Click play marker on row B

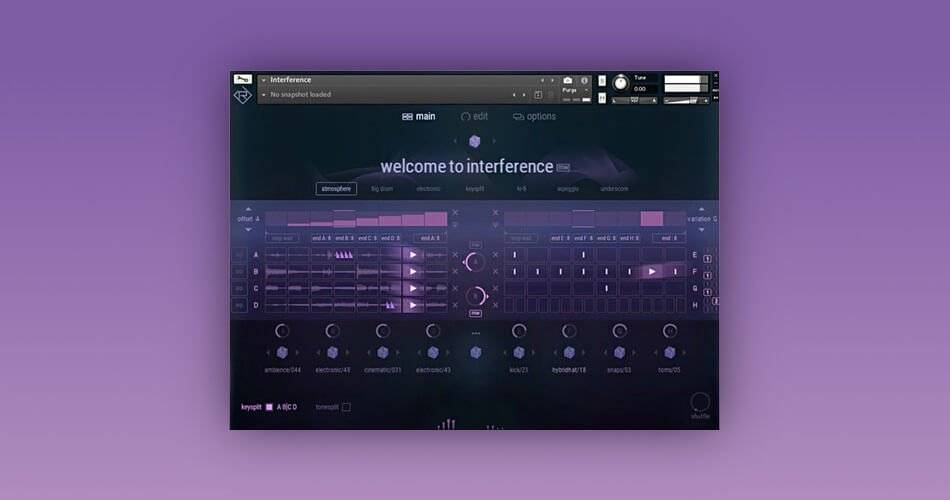[x=413, y=272]
